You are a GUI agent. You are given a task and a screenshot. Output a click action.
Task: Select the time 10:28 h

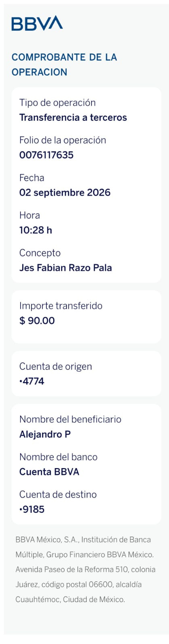point(35,230)
